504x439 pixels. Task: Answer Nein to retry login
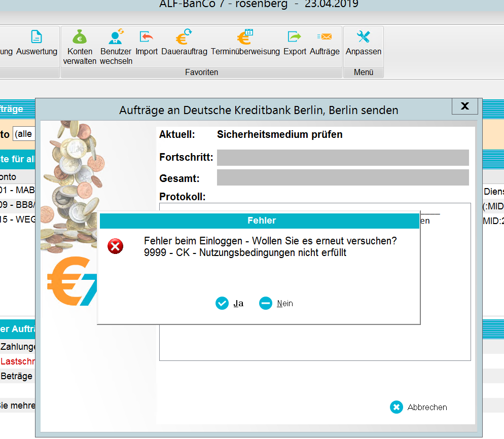285,303
